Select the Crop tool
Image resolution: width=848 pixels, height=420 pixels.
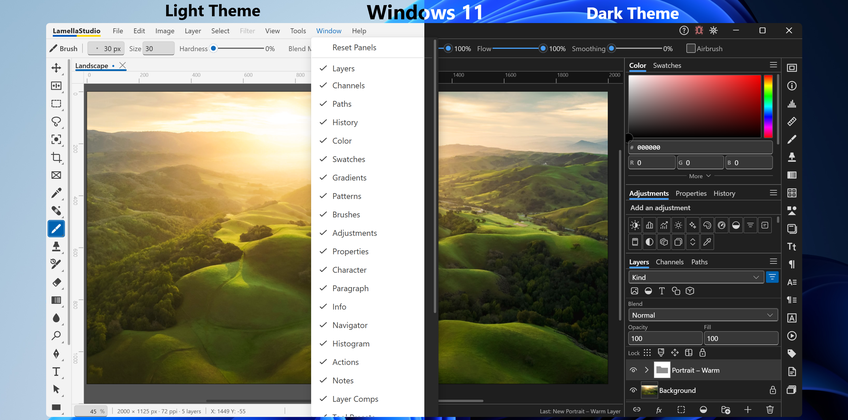point(56,157)
